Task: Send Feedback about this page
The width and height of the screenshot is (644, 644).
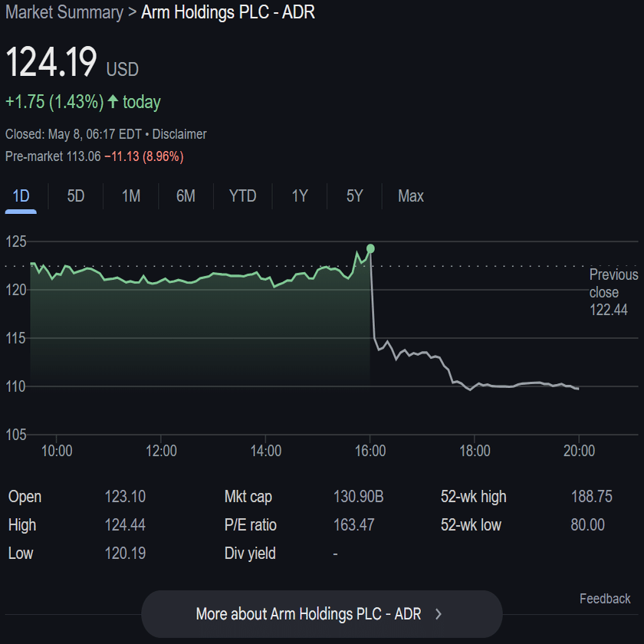Action: 605,598
